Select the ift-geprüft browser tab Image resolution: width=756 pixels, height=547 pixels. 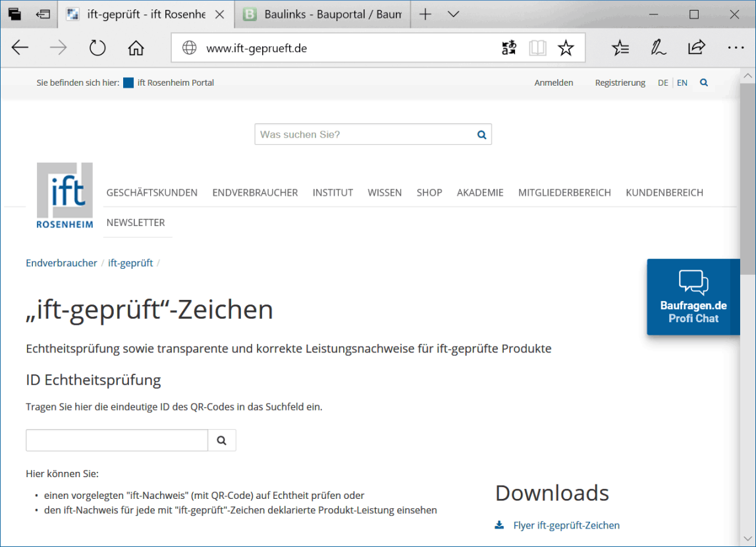[x=146, y=14]
